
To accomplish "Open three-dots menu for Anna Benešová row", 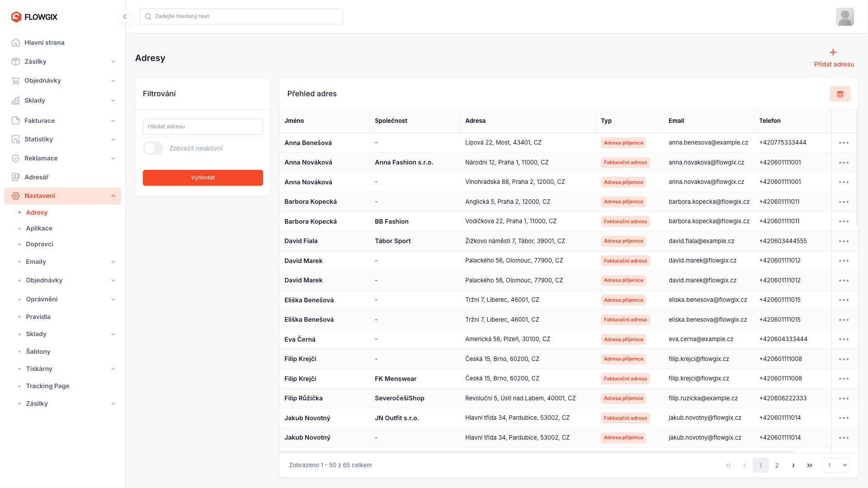I will point(844,143).
